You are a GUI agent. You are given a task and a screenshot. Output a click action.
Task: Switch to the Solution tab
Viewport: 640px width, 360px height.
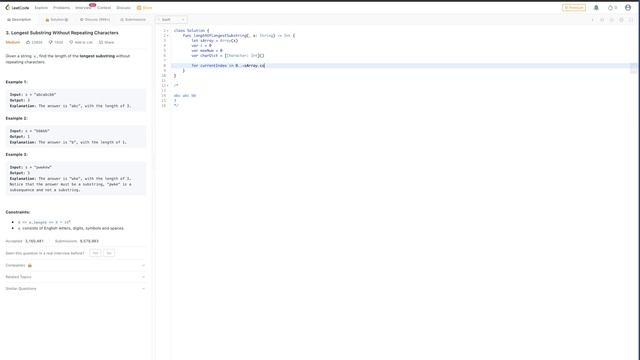(57, 20)
